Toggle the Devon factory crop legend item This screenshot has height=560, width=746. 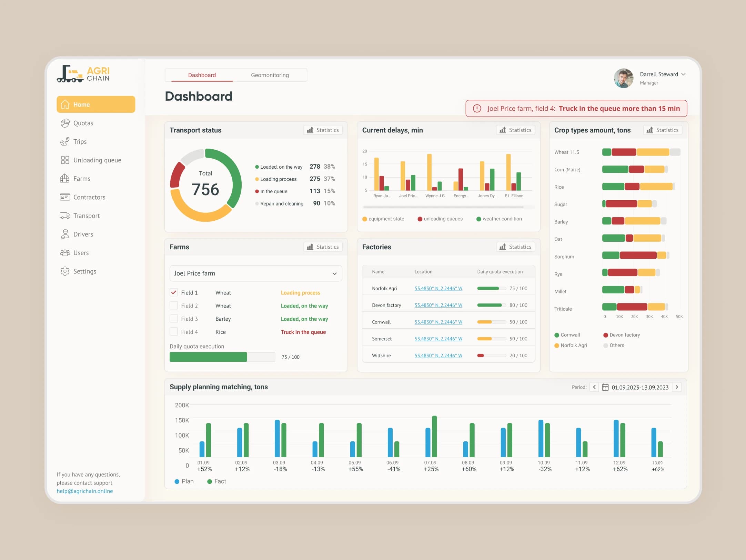[622, 335]
